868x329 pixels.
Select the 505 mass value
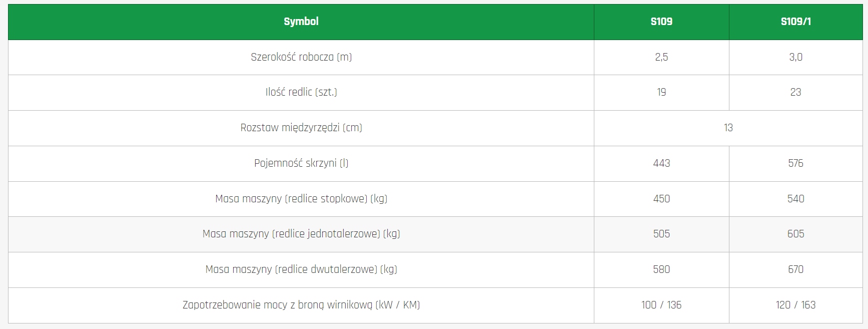(x=661, y=234)
